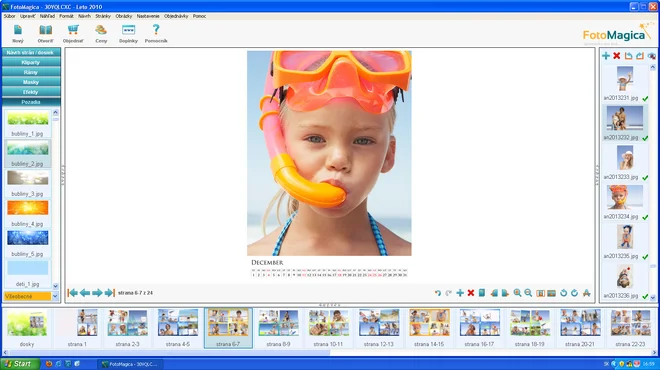Add image using plus in photo panel
The image size is (660, 370).
(x=606, y=56)
